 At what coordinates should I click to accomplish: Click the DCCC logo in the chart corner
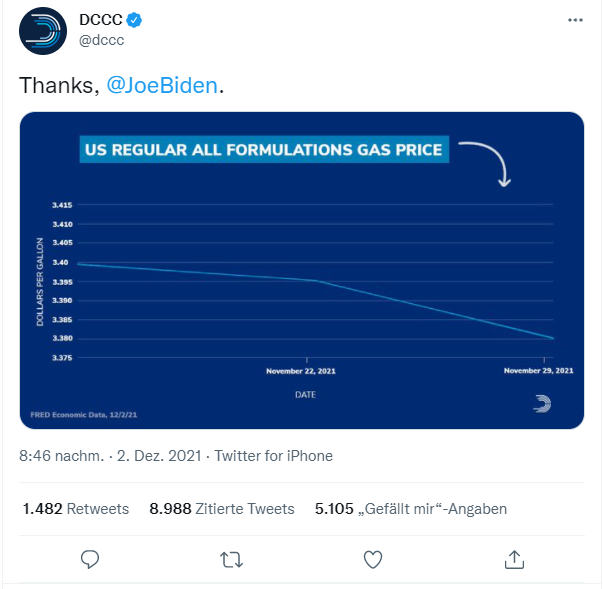[x=543, y=403]
